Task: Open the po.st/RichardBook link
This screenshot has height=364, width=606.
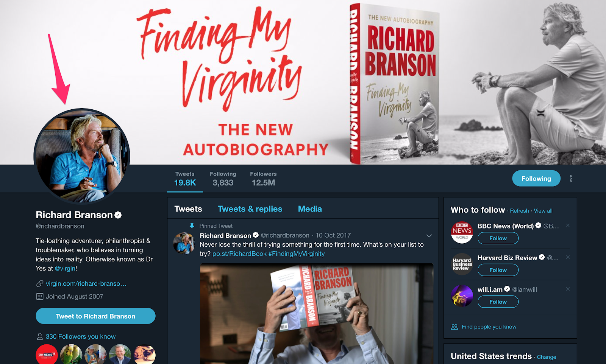Action: pos(239,254)
